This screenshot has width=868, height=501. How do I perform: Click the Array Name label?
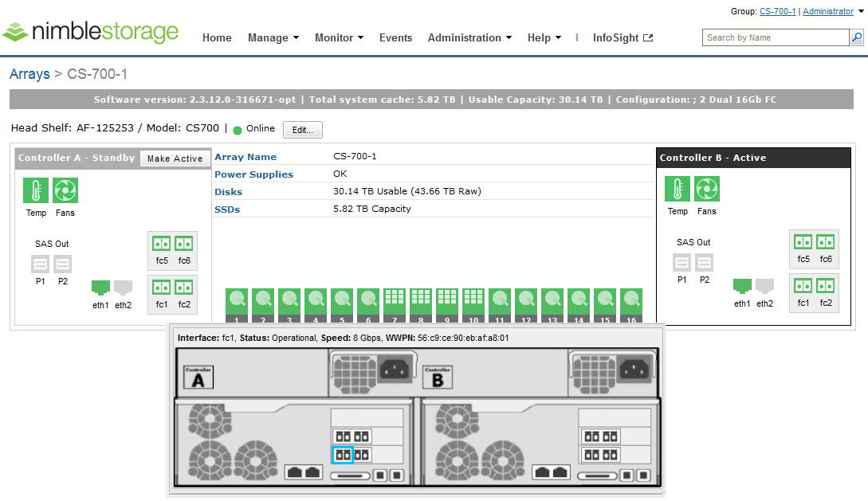[x=245, y=157]
